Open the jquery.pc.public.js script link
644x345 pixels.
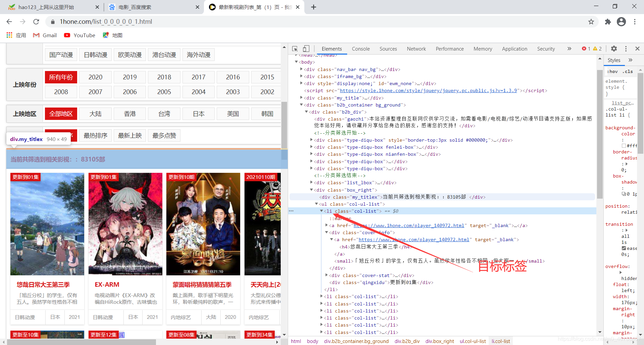tap(428, 91)
